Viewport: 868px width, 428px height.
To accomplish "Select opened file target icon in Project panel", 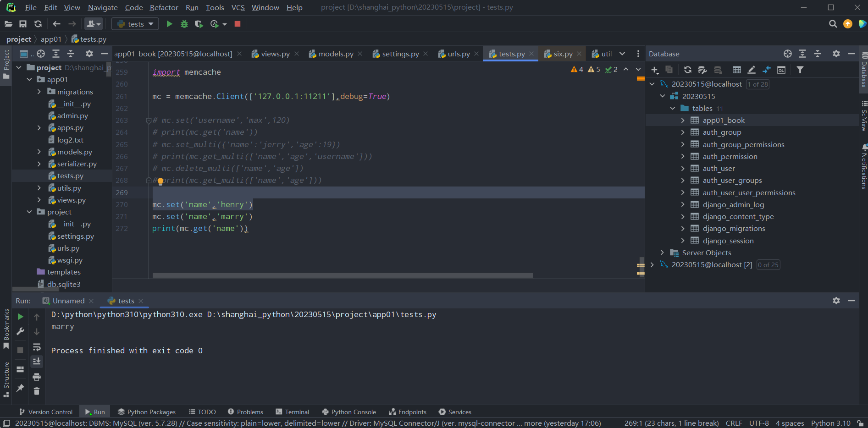I will point(41,54).
